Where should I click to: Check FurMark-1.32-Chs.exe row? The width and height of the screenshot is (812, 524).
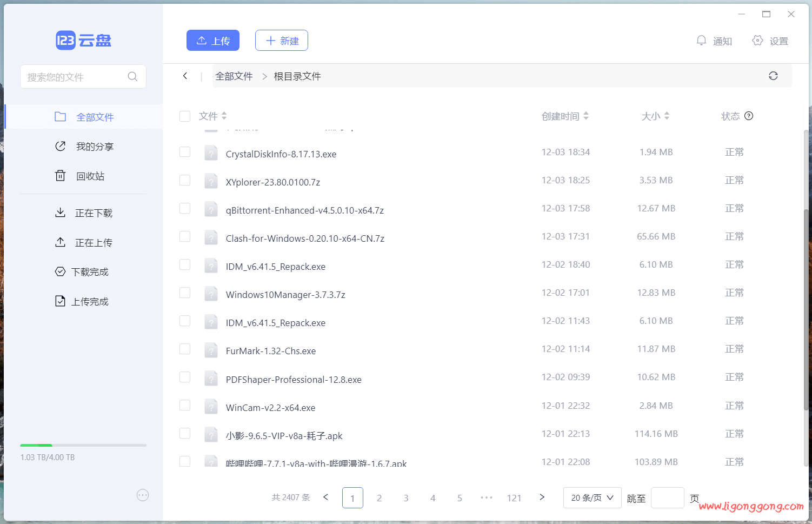[x=185, y=349]
